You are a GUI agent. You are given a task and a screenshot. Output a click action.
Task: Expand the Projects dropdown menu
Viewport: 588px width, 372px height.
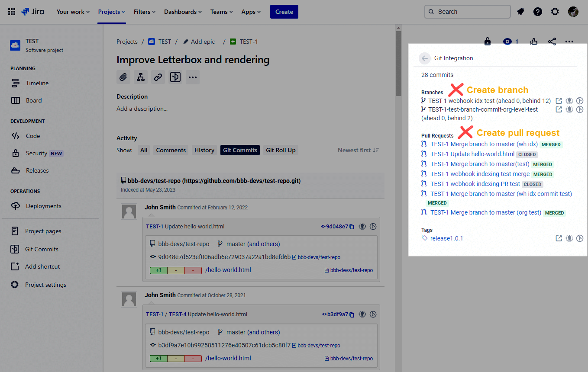point(111,12)
